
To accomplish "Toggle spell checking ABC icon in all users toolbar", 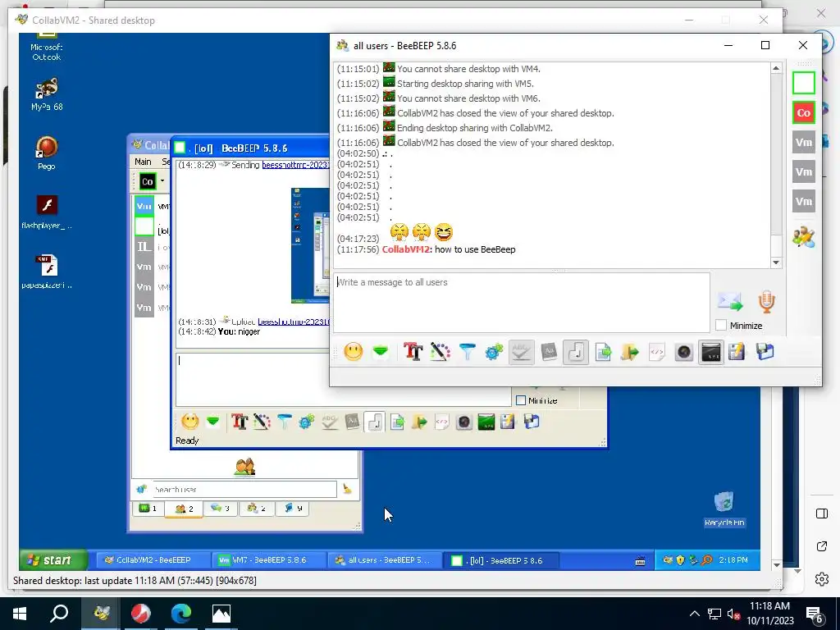I will coord(521,352).
